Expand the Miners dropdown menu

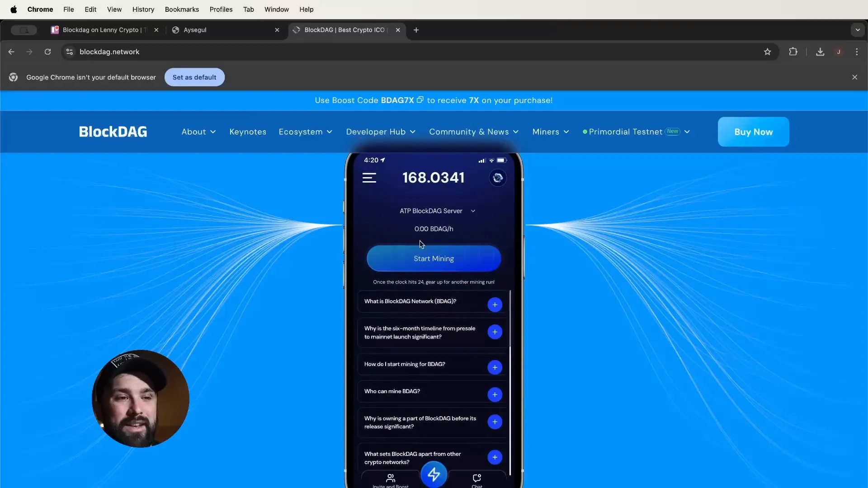point(551,132)
